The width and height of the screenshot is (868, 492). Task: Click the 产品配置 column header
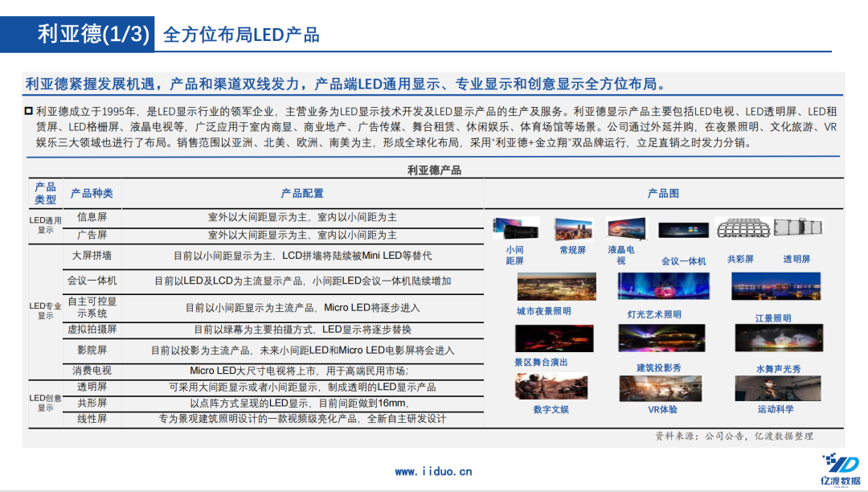(x=301, y=193)
